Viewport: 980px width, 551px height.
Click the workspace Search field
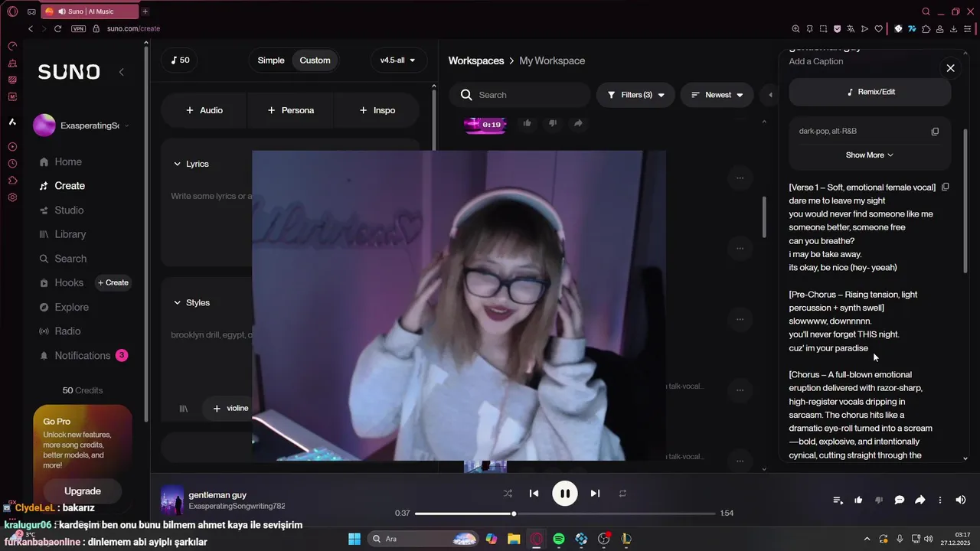click(519, 95)
